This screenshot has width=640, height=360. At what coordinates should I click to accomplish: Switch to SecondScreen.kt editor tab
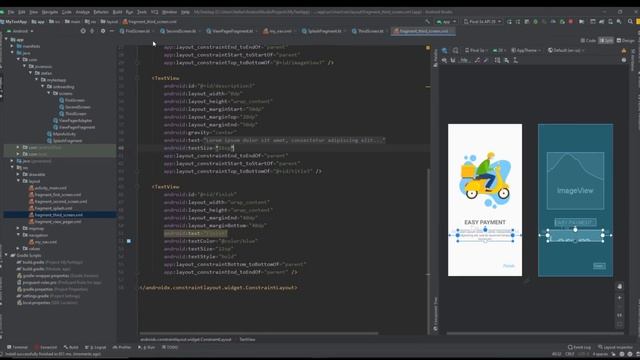coord(180,31)
